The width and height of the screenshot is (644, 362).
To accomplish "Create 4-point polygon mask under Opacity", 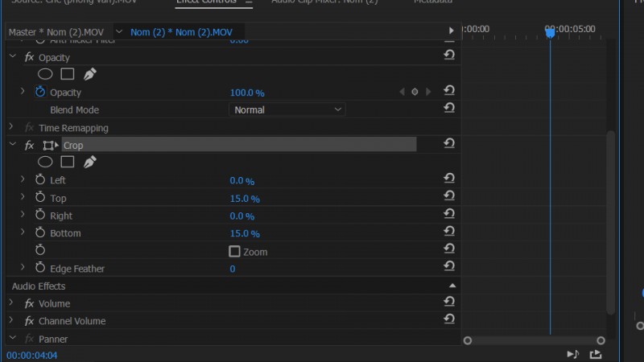I will (68, 74).
